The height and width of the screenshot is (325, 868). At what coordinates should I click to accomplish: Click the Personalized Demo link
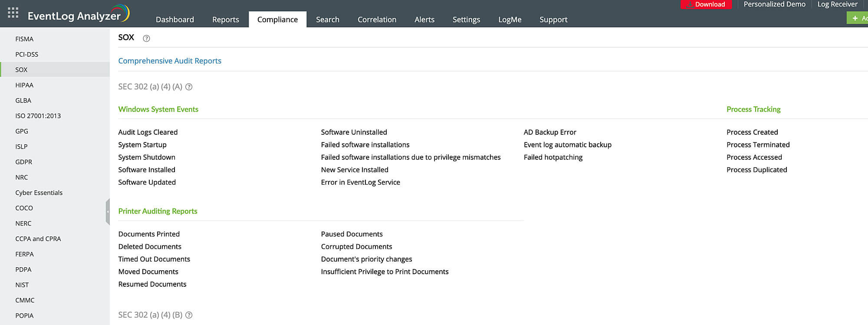point(774,4)
